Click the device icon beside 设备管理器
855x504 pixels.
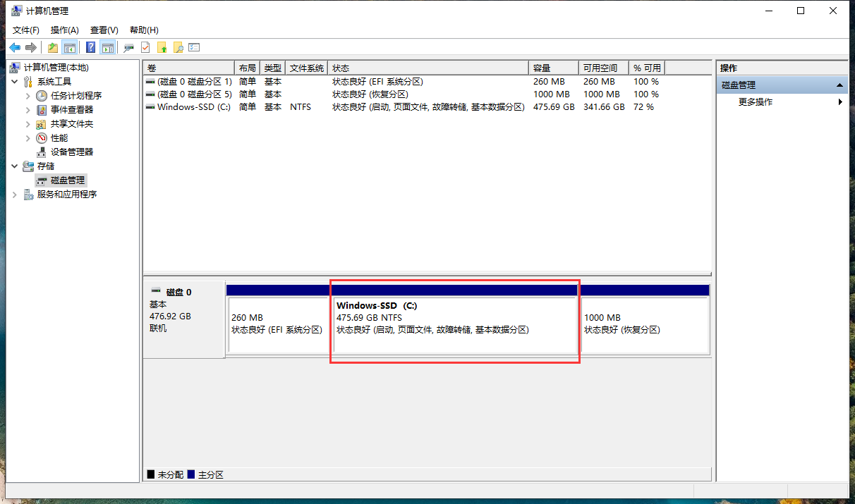click(42, 152)
